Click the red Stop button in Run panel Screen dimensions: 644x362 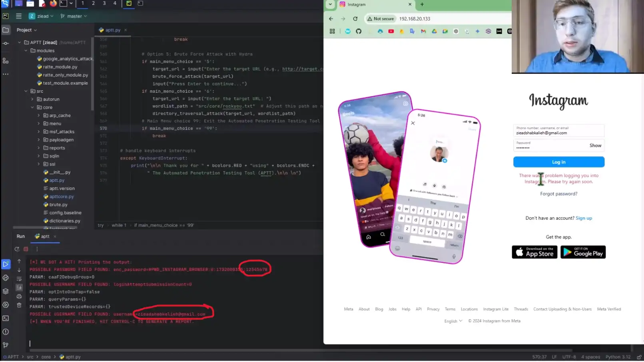[x=26, y=249]
